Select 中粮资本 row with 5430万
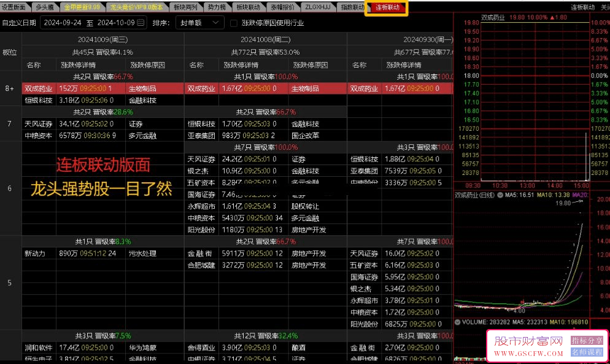610x364 pixels. point(266,218)
